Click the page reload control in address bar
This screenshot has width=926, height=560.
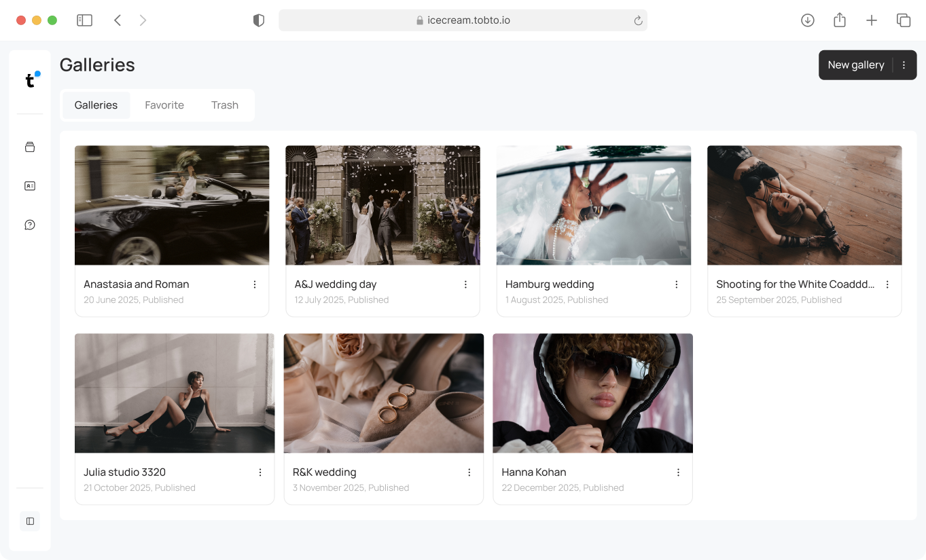(637, 20)
